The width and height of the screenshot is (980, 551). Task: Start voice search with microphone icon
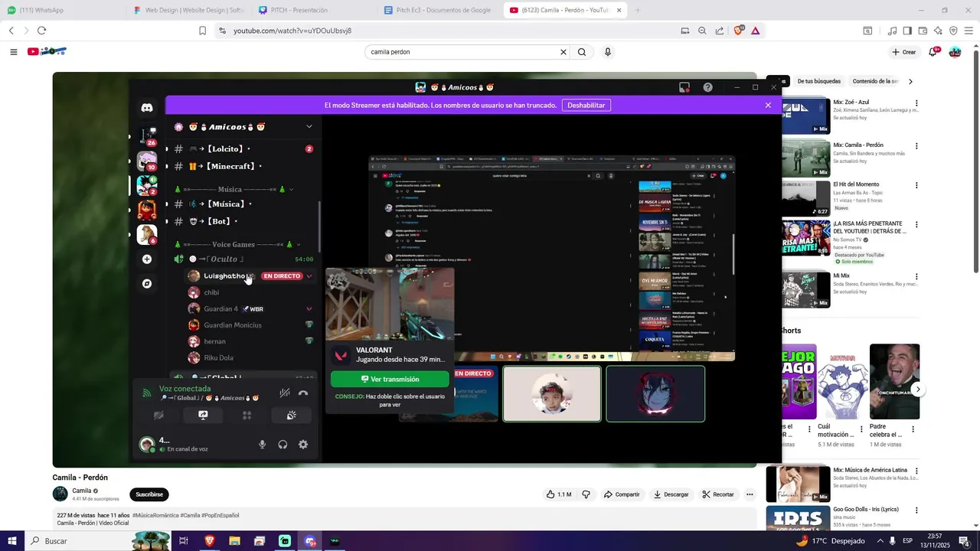(608, 52)
